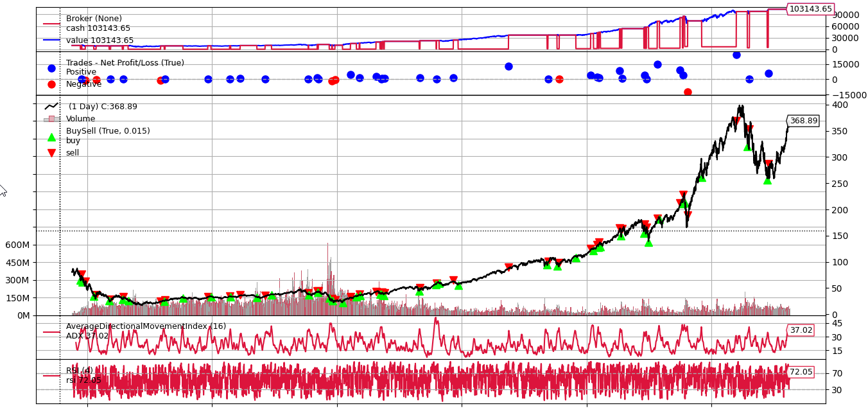This screenshot has width=868, height=415.
Task: Click the blue value line legend marker
Action: tap(51, 40)
